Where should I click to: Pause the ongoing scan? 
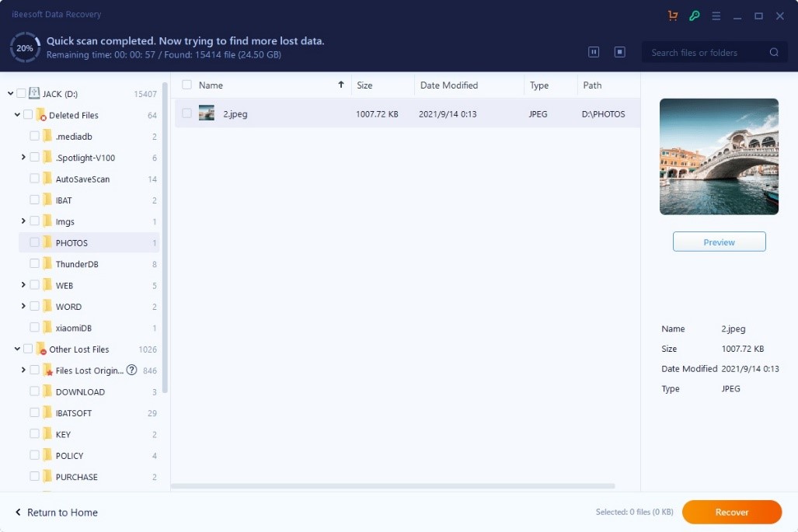594,51
